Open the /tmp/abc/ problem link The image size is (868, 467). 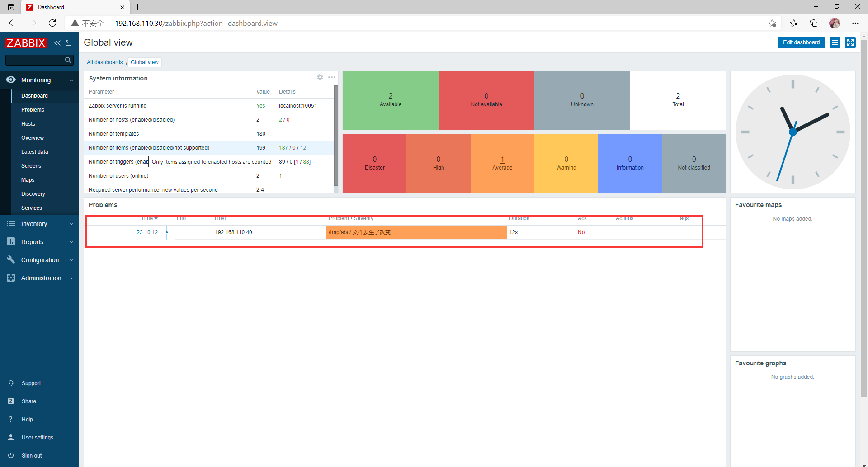(359, 232)
